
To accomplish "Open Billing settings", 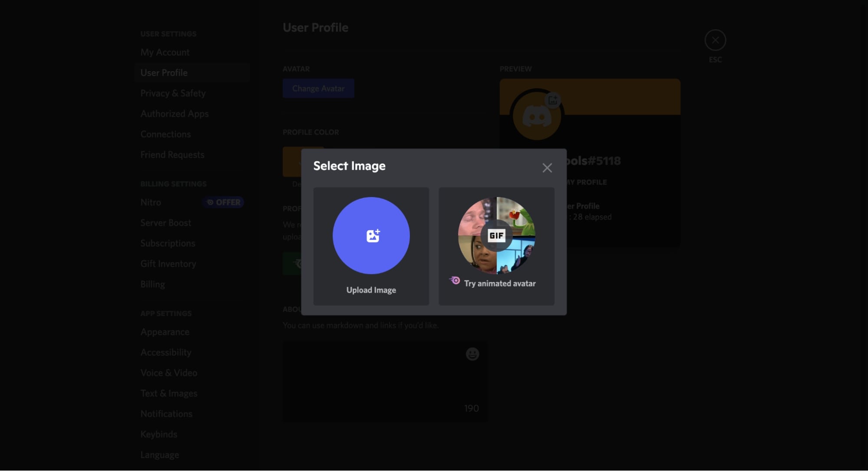I will (192, 284).
